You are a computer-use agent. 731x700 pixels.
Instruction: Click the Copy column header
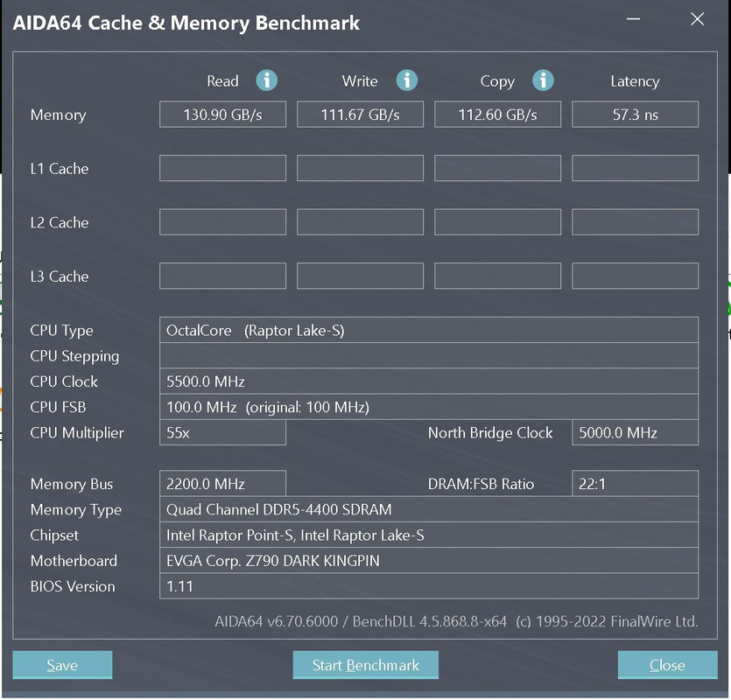point(497,81)
